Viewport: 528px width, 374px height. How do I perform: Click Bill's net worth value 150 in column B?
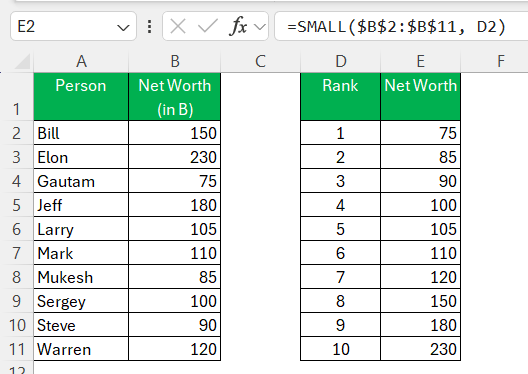click(x=174, y=133)
